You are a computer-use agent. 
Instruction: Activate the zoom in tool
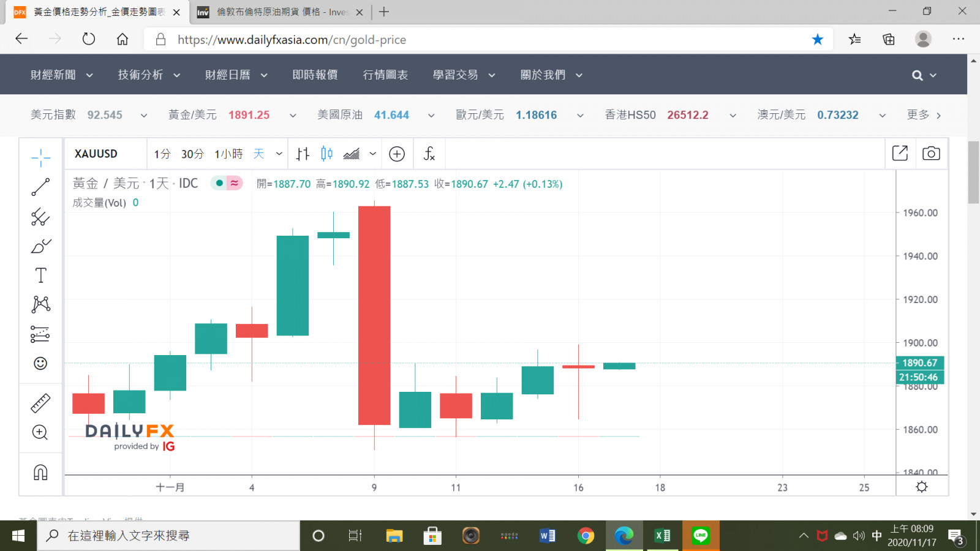40,433
